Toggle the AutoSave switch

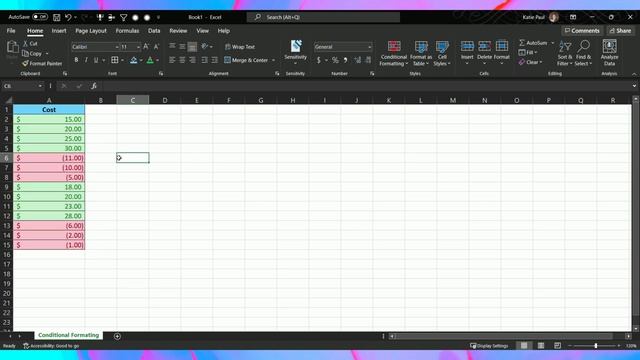coord(40,17)
